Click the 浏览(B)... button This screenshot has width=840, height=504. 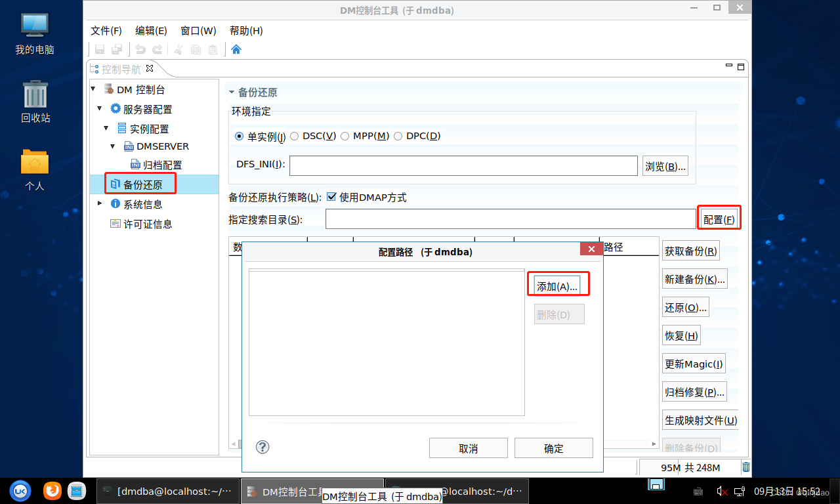pos(666,167)
